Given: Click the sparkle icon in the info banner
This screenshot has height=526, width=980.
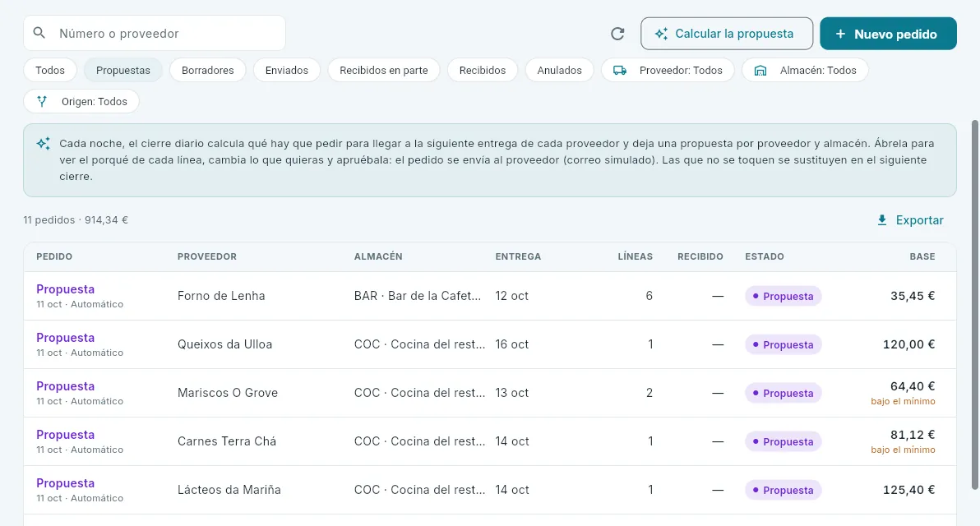Looking at the screenshot, I should click(x=43, y=144).
